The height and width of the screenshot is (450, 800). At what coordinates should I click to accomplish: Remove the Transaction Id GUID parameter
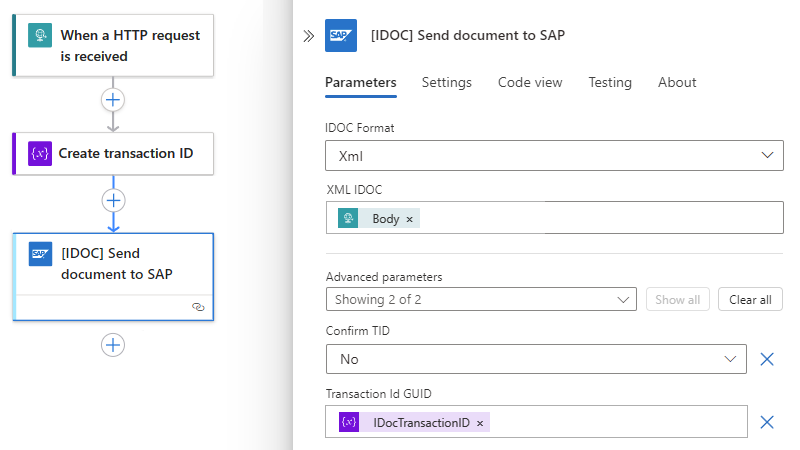pyautogui.click(x=767, y=422)
